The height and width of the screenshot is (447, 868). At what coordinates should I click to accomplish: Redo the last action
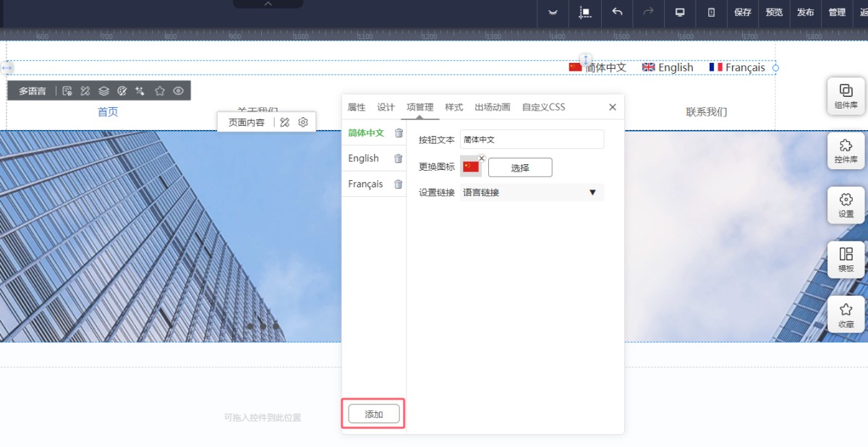(x=649, y=12)
